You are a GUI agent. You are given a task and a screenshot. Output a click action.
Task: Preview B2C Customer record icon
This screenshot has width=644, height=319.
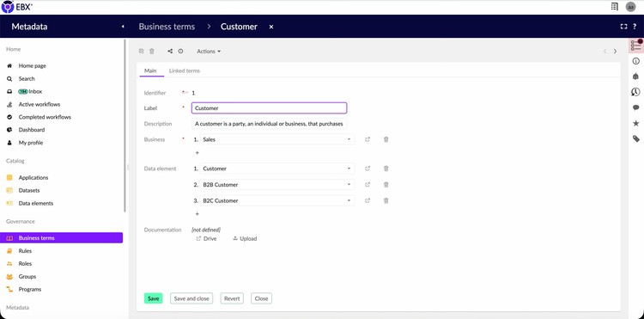pos(368,200)
